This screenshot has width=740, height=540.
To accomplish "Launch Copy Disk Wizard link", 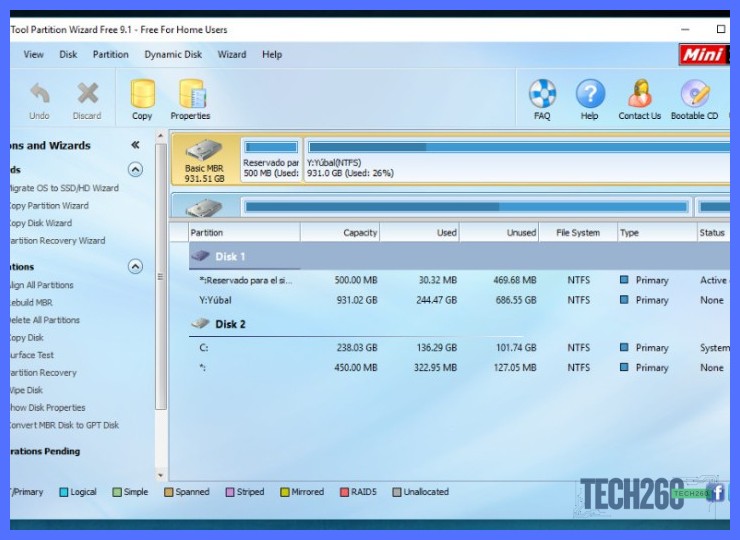I will click(x=41, y=223).
